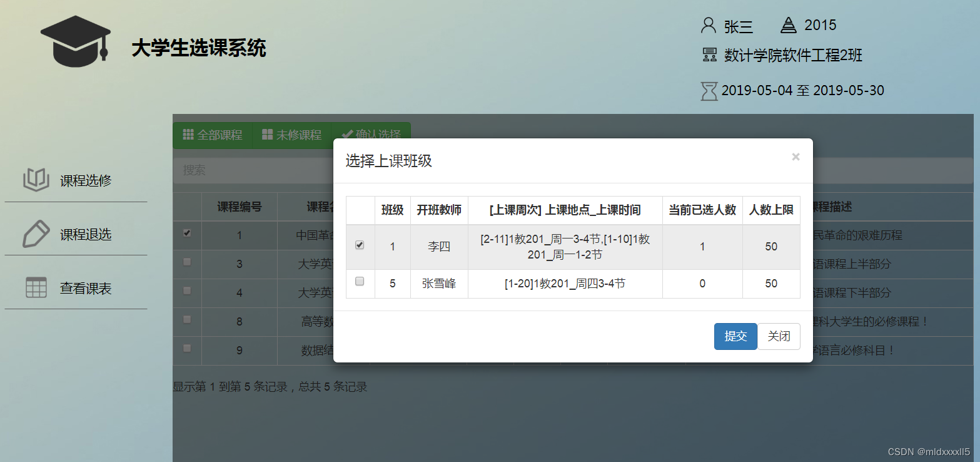Toggle the checkbox for course number 8

click(x=187, y=319)
